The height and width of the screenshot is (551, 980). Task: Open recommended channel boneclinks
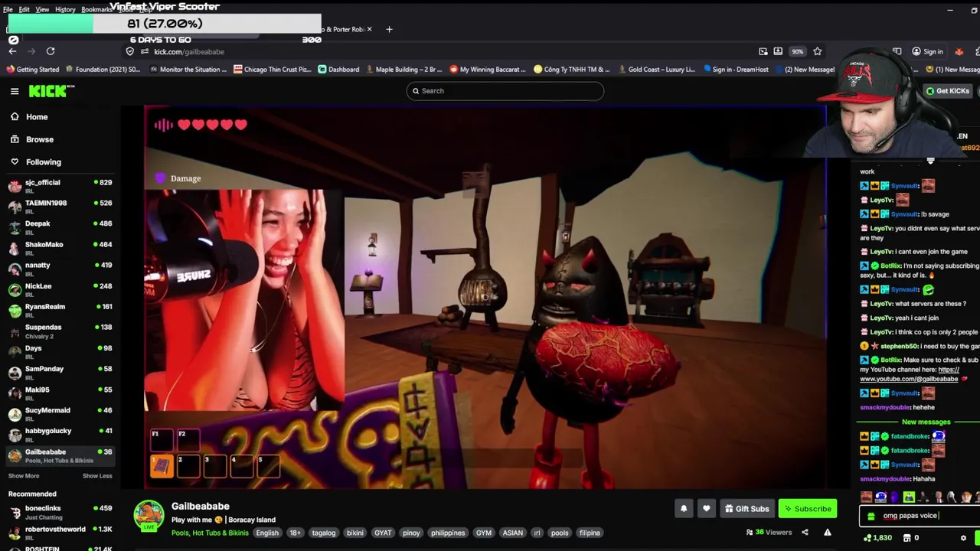point(60,512)
